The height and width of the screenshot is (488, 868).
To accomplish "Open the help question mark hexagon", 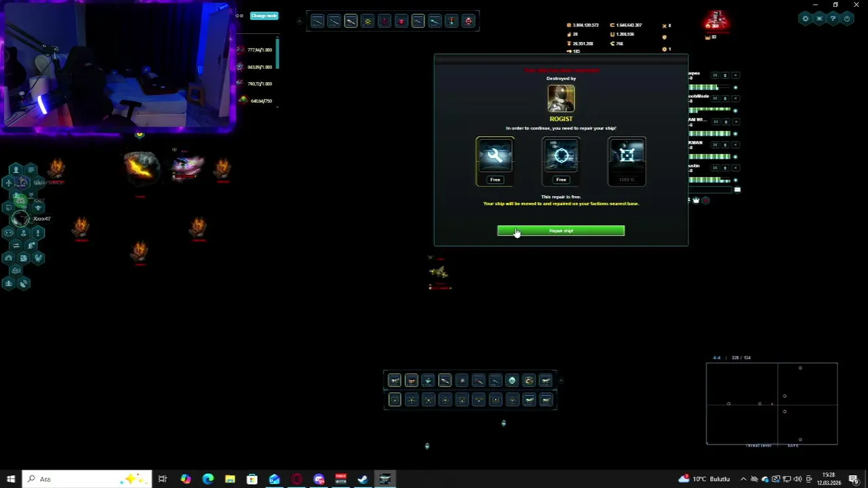I will point(833,19).
